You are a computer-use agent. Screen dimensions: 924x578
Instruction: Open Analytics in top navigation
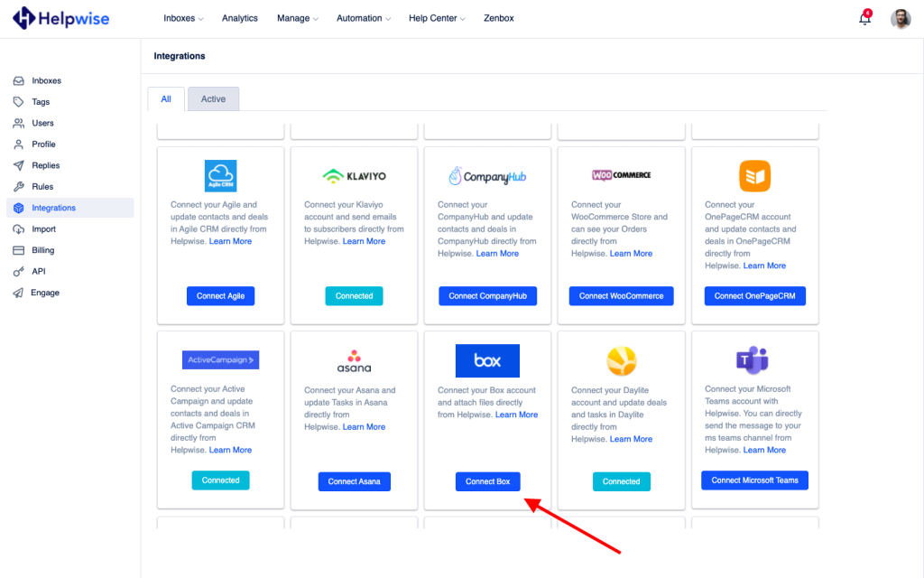click(240, 18)
